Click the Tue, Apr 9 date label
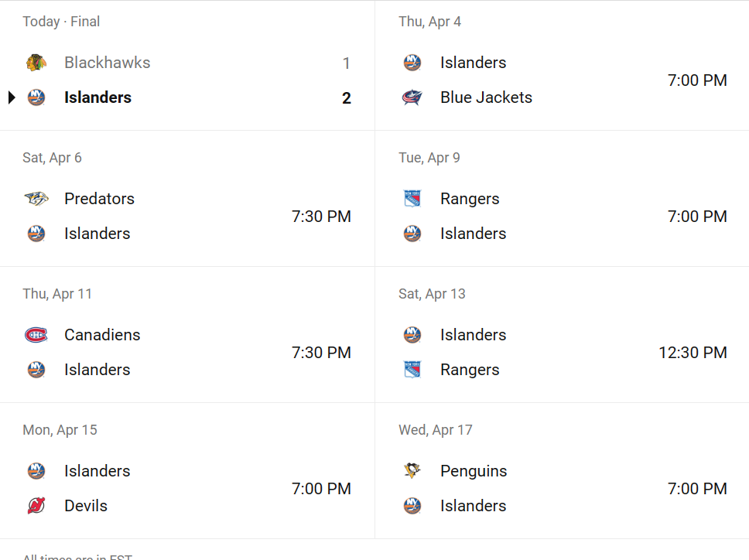This screenshot has width=749, height=560. (x=429, y=158)
